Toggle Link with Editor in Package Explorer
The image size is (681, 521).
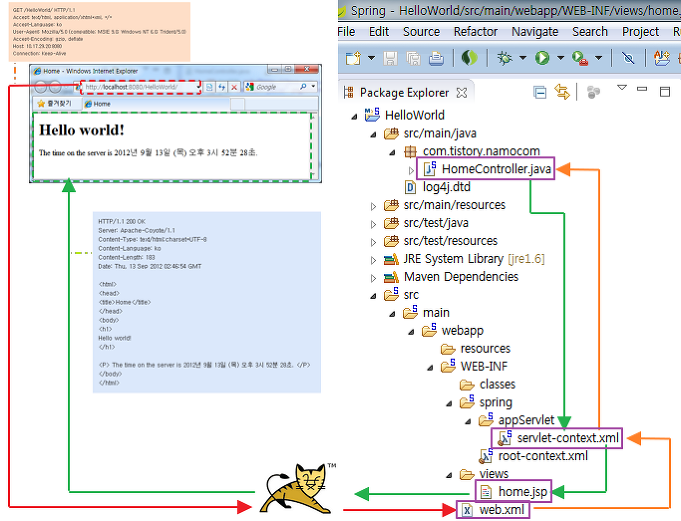coord(562,92)
